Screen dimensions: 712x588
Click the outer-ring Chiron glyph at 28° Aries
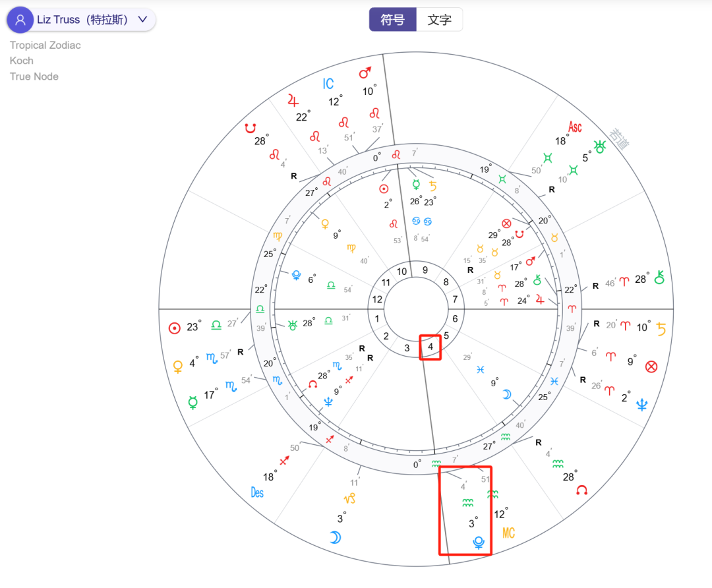click(659, 277)
